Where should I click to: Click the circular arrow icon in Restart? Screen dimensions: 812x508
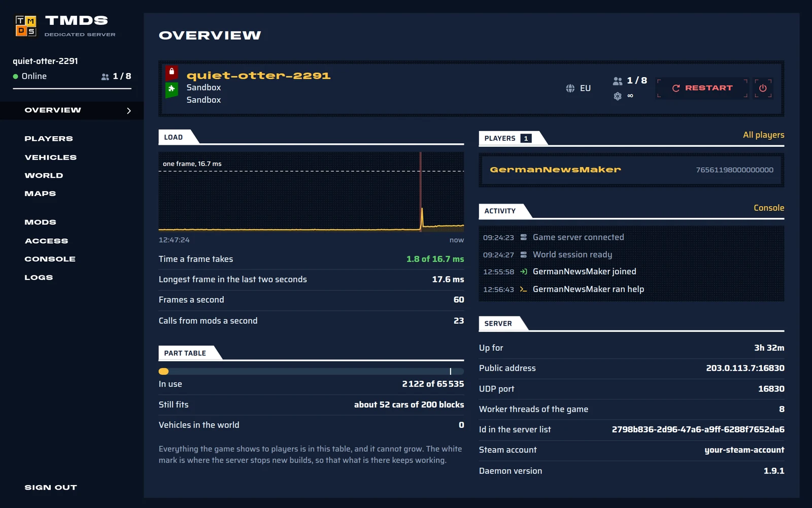click(x=675, y=88)
